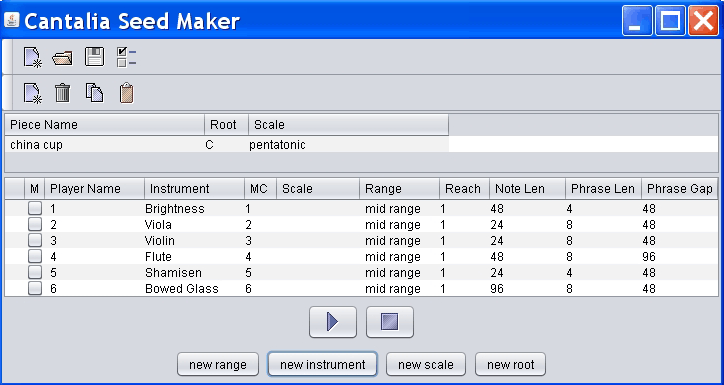
Task: Select Note Len 24 in Violin row
Action: point(528,241)
